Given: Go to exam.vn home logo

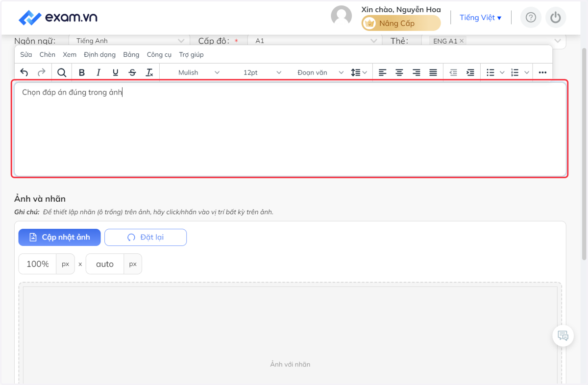Looking at the screenshot, I should tap(58, 18).
